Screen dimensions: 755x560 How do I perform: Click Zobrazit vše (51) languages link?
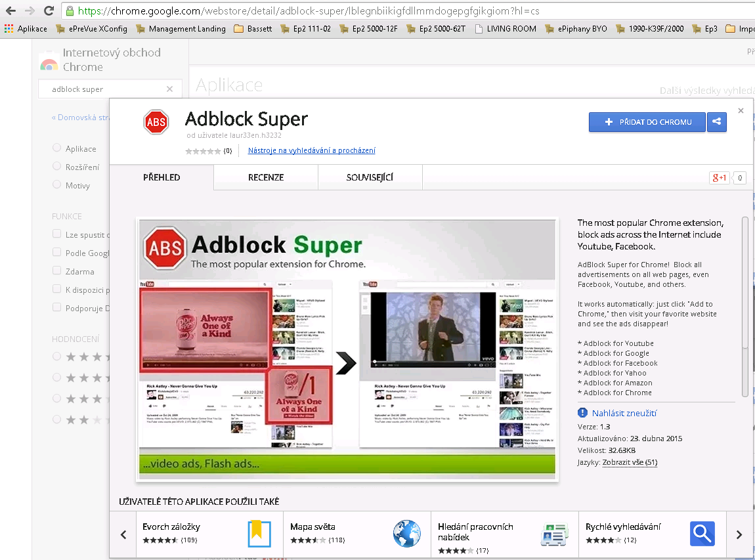(630, 462)
